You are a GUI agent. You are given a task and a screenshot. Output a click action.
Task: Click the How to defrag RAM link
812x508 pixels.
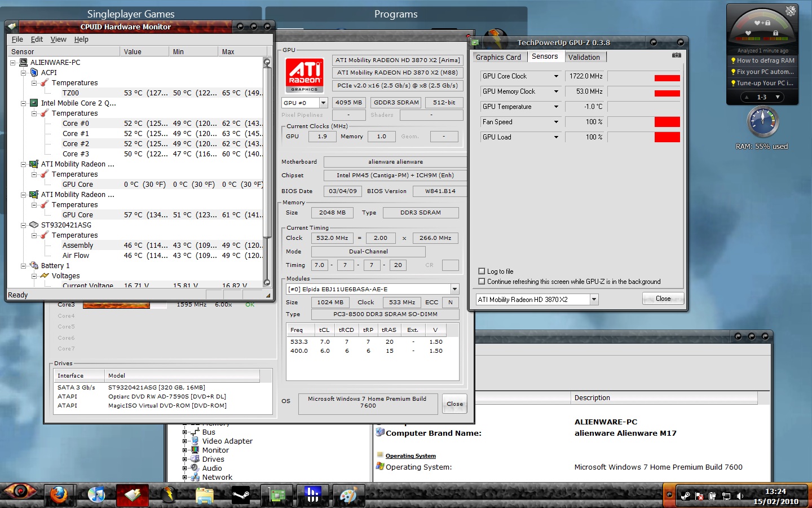coord(765,60)
